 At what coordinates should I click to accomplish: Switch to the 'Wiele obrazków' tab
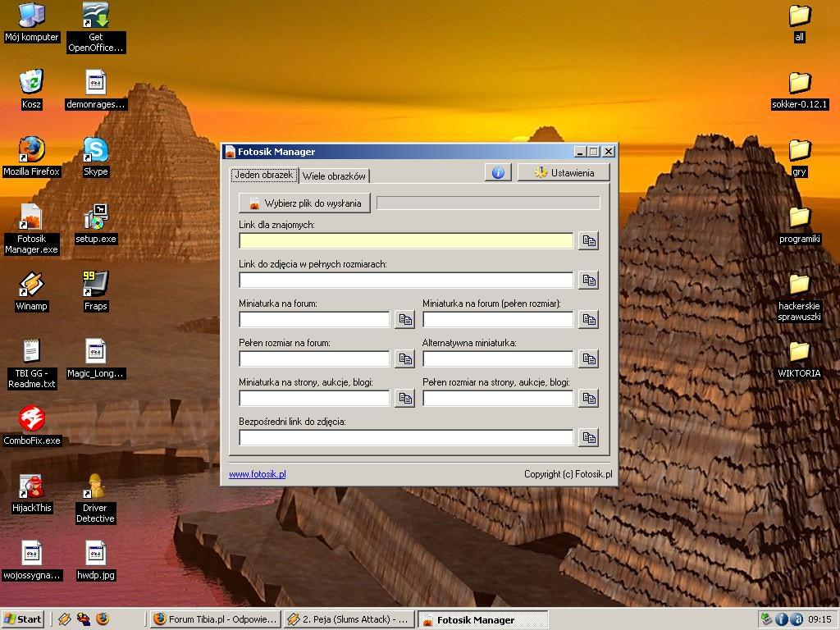pyautogui.click(x=334, y=176)
